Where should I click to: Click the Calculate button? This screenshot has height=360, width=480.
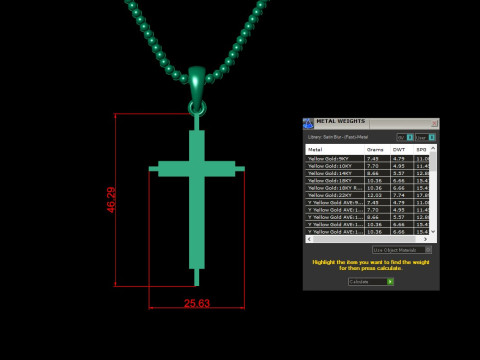coord(371,282)
